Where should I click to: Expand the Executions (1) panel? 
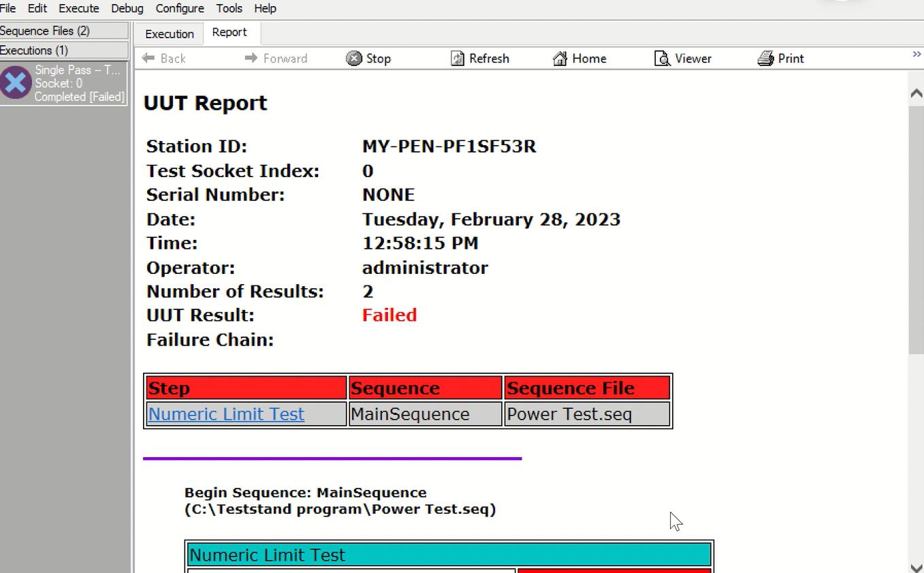pyautogui.click(x=64, y=50)
